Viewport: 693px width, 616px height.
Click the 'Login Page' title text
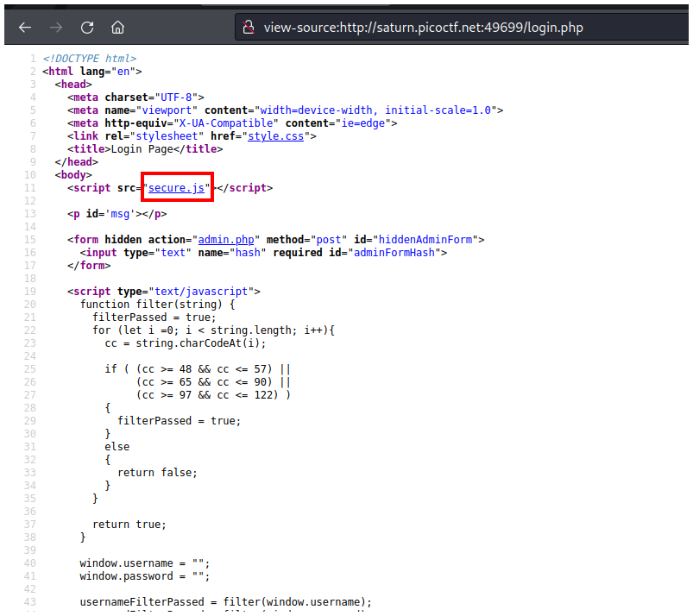point(151,148)
